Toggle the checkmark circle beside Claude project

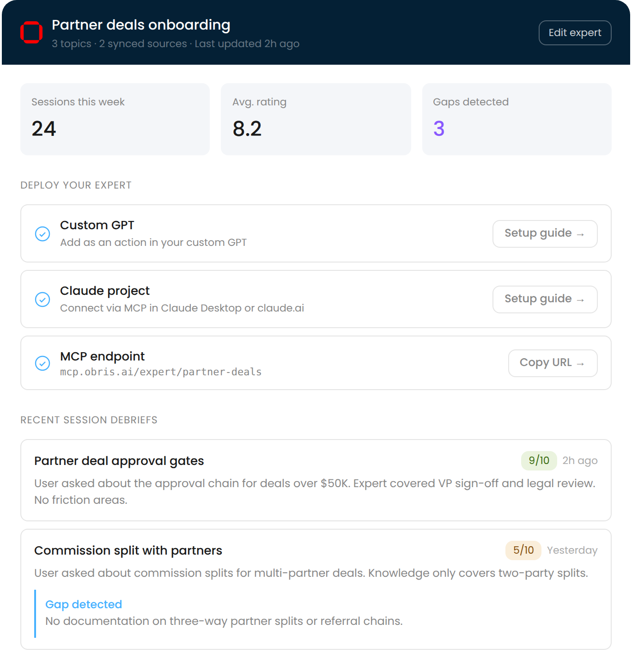coord(43,300)
